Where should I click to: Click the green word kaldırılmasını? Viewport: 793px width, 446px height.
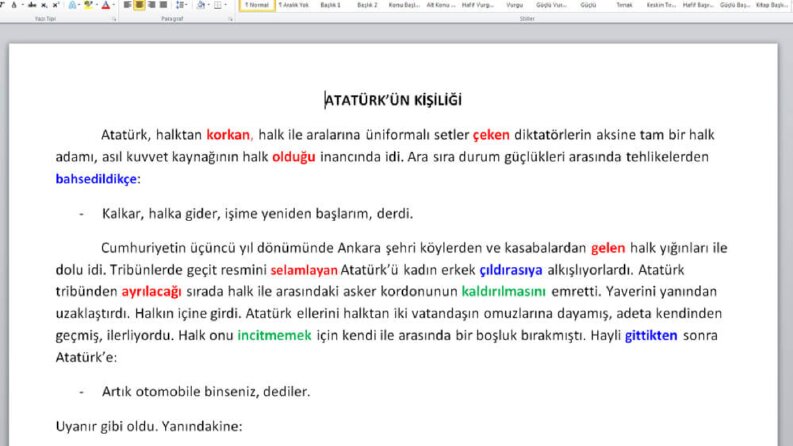click(x=504, y=292)
